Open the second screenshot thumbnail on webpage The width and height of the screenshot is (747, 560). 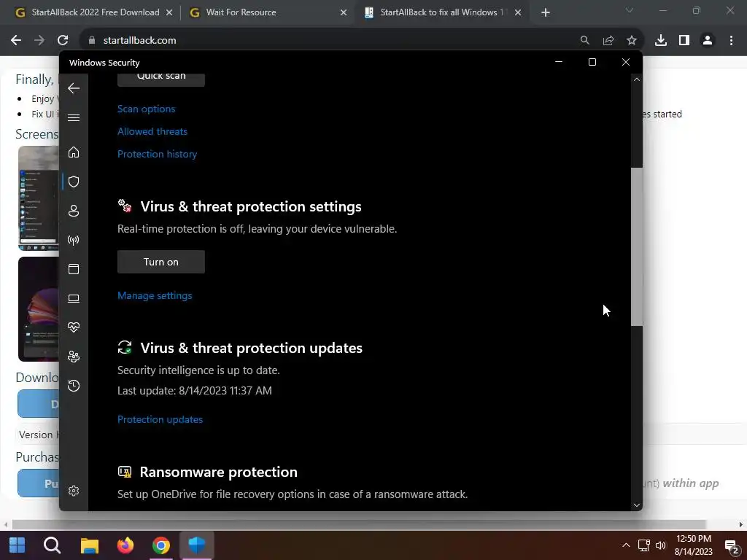coord(39,309)
